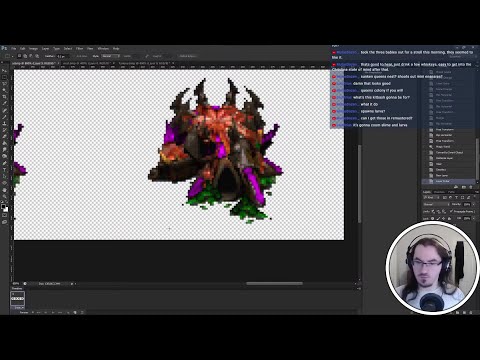Open Fill slider dropdown arrow

point(474,218)
